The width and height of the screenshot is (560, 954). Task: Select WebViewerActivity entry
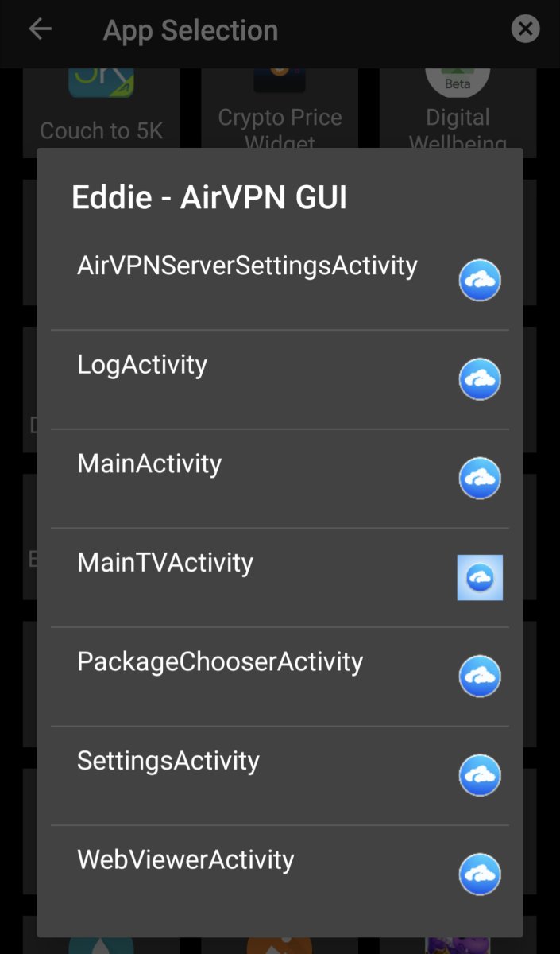coord(186,859)
